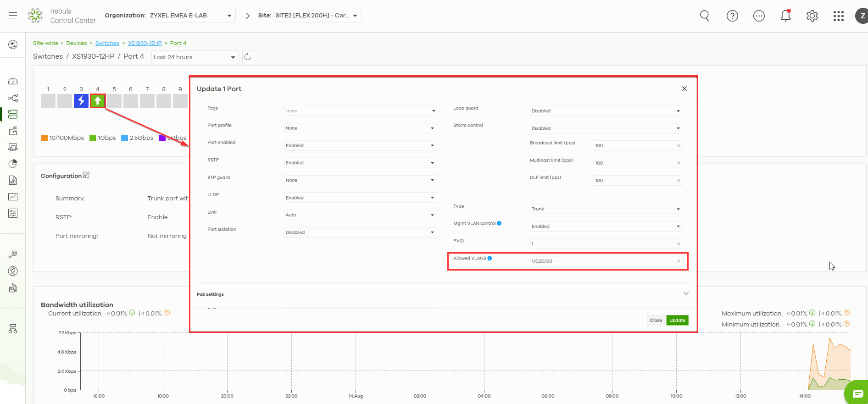Open the Type Trunk dropdown
Screen dimensions: 868x404
pyautogui.click(x=606, y=209)
